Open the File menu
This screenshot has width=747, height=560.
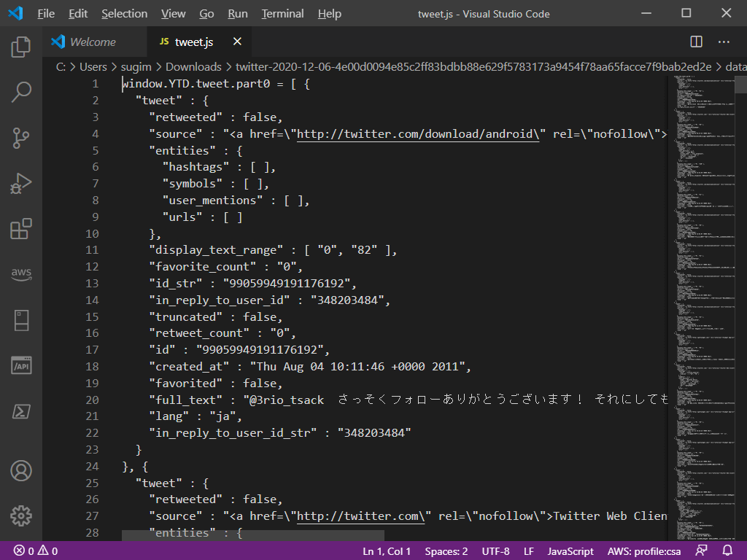click(x=46, y=14)
